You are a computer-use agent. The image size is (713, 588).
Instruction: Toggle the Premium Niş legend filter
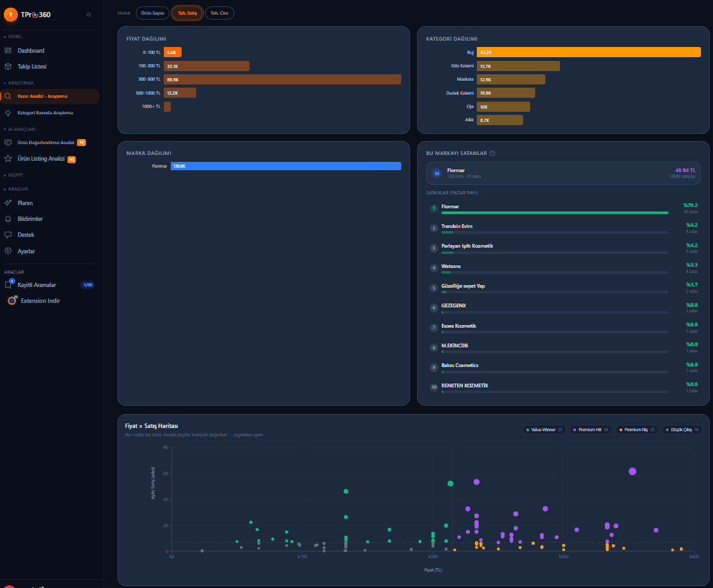click(x=637, y=430)
